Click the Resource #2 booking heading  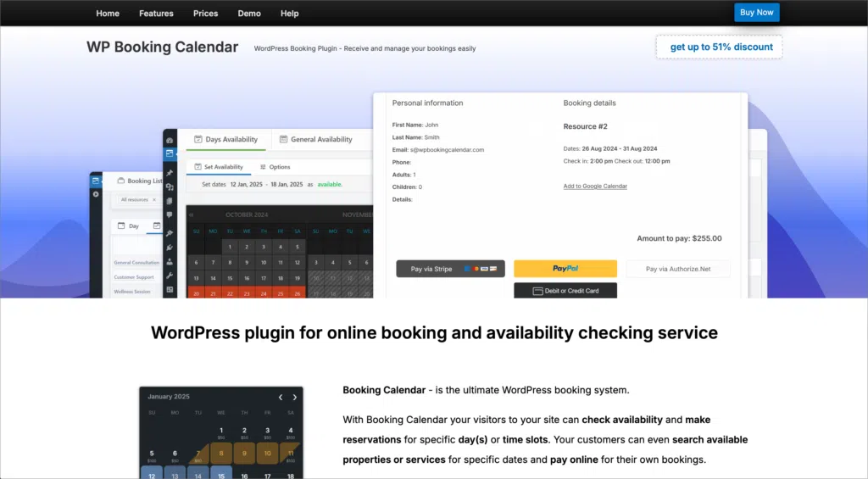[x=585, y=126]
